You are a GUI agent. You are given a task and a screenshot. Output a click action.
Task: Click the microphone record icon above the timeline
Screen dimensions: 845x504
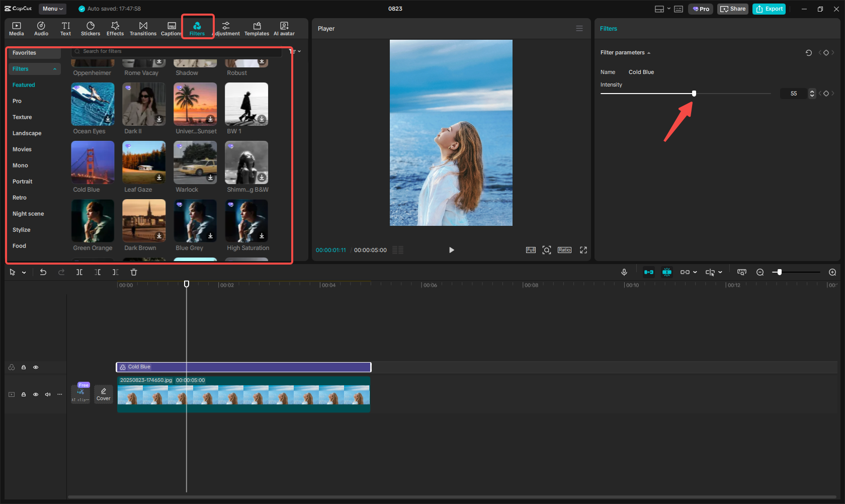[624, 272]
